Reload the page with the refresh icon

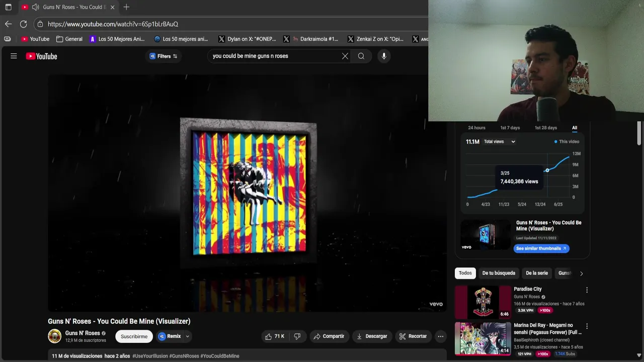pos(23,24)
